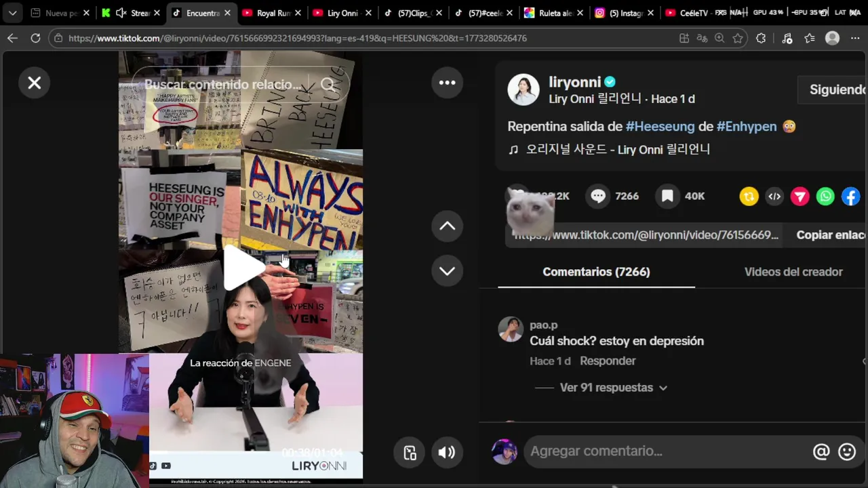
Task: Switch to the Kick Stream tab
Action: tap(132, 13)
